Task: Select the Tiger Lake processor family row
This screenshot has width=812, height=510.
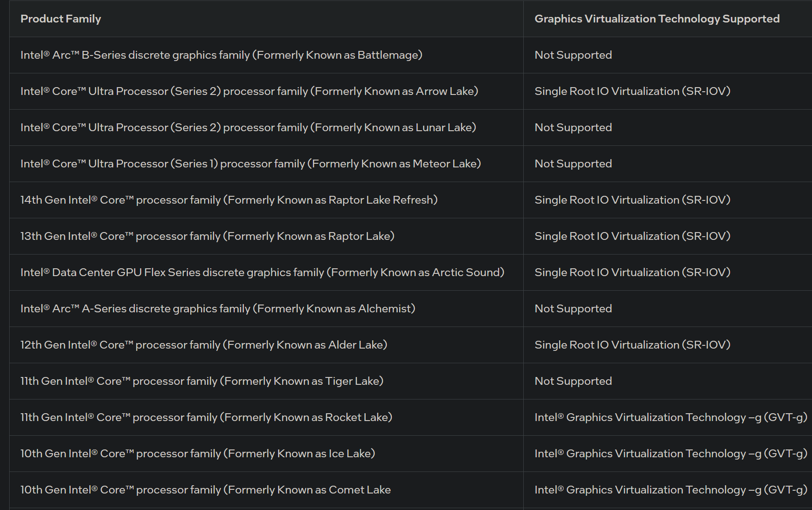Action: coord(411,381)
